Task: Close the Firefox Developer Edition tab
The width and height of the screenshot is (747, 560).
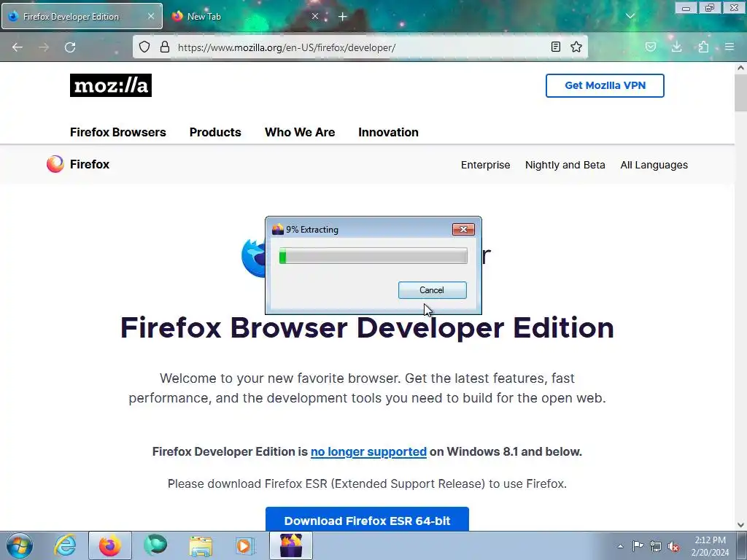Action: 151,16
